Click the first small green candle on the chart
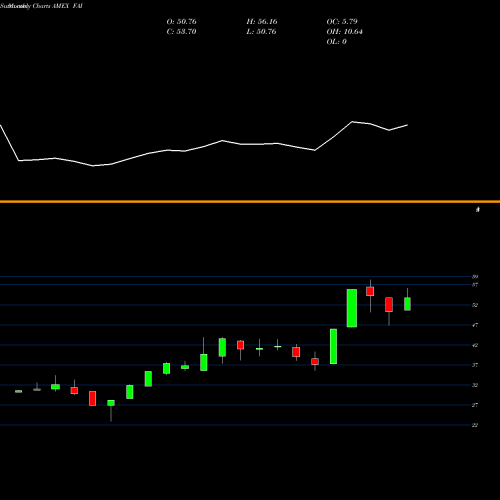The width and height of the screenshot is (500, 500). (19, 391)
